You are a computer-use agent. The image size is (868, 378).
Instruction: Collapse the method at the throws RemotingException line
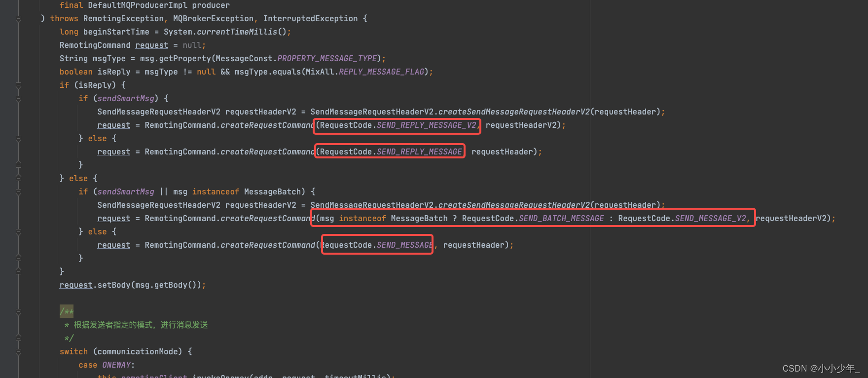(18, 19)
